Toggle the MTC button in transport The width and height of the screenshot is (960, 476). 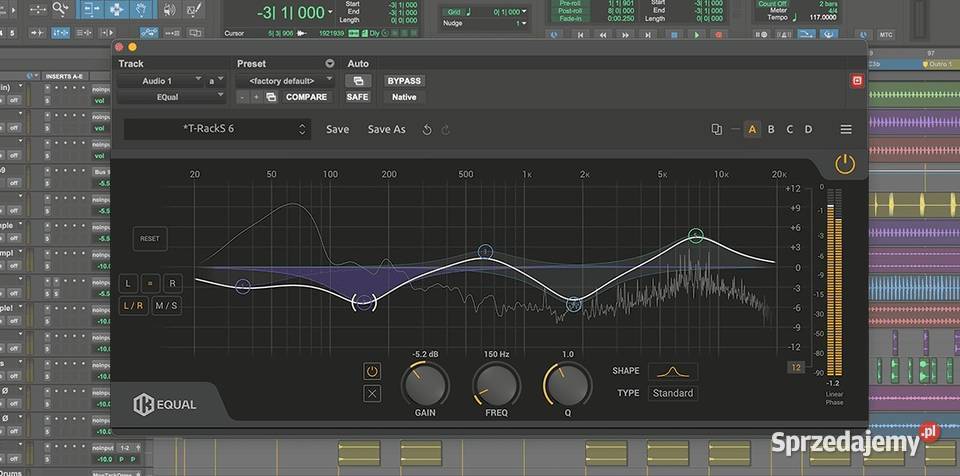coord(886,35)
